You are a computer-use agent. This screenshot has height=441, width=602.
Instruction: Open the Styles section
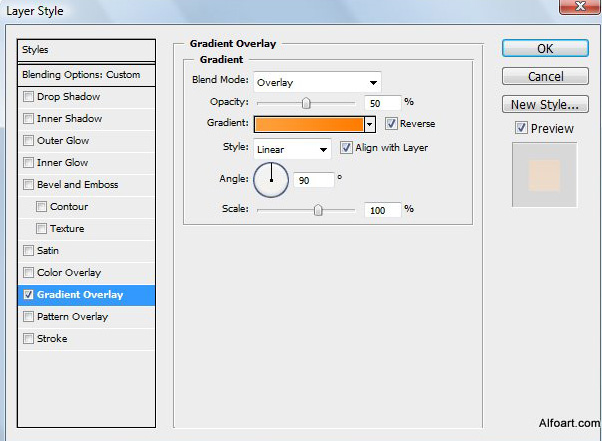88,50
